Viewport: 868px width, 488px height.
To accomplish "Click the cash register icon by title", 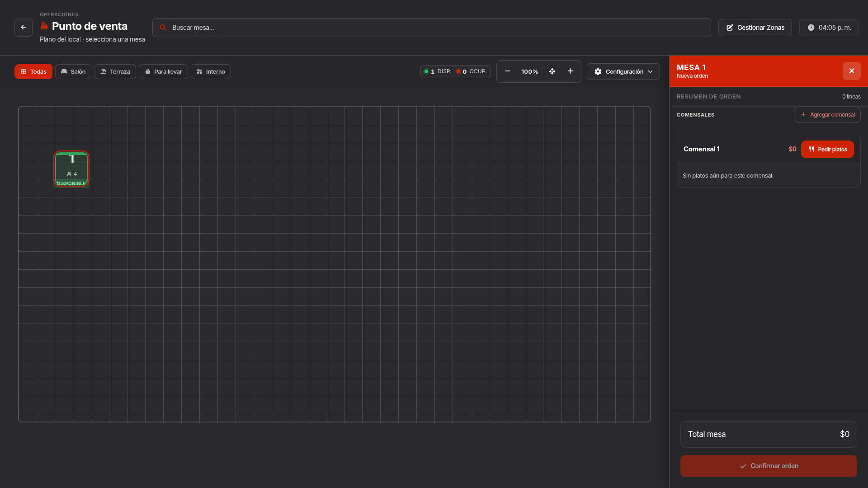I will 44,26.
